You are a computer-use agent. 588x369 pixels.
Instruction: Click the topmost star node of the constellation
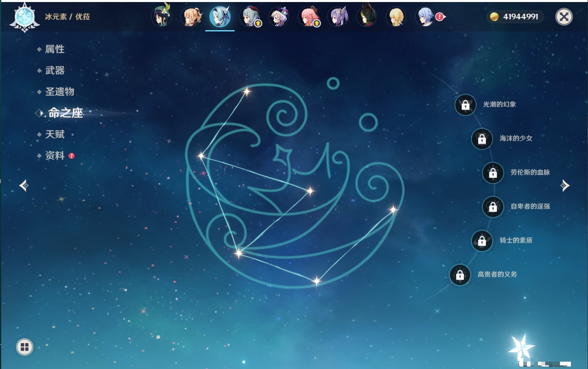coord(246,91)
